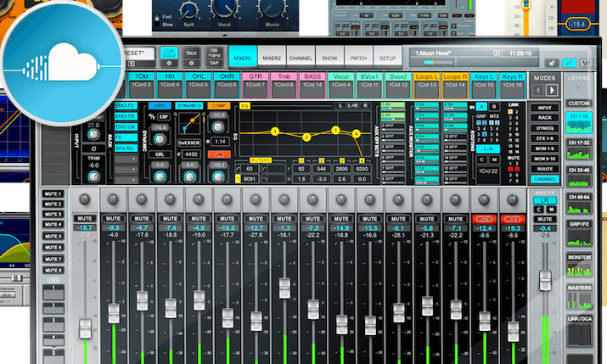This screenshot has width=607, height=364.
Task: Toggle the EQ section on/off
Action: (244, 105)
